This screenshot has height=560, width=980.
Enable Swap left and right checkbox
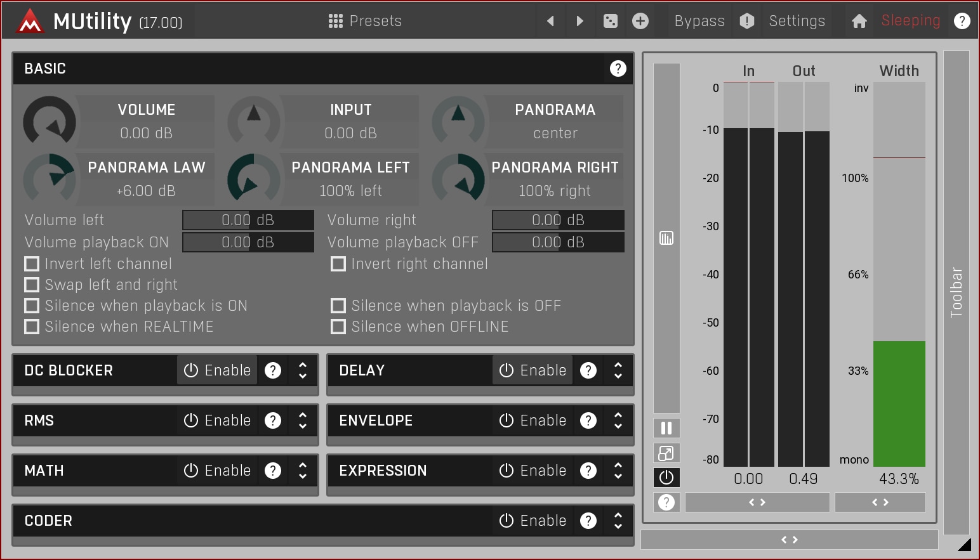pos(32,285)
